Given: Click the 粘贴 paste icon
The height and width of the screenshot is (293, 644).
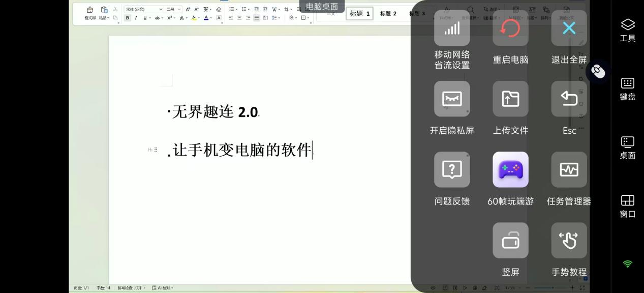Looking at the screenshot, I should (104, 10).
